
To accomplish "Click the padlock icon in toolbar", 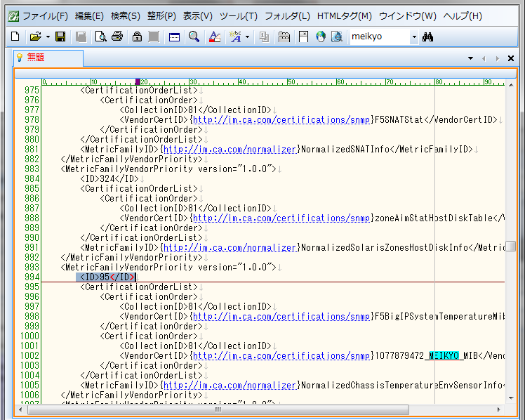I will 137,37.
